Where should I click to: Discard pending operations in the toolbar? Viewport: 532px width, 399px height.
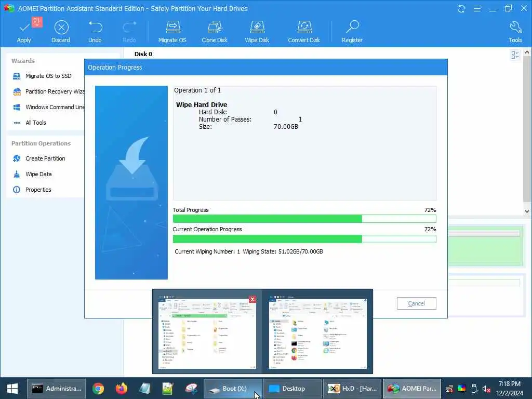[61, 32]
